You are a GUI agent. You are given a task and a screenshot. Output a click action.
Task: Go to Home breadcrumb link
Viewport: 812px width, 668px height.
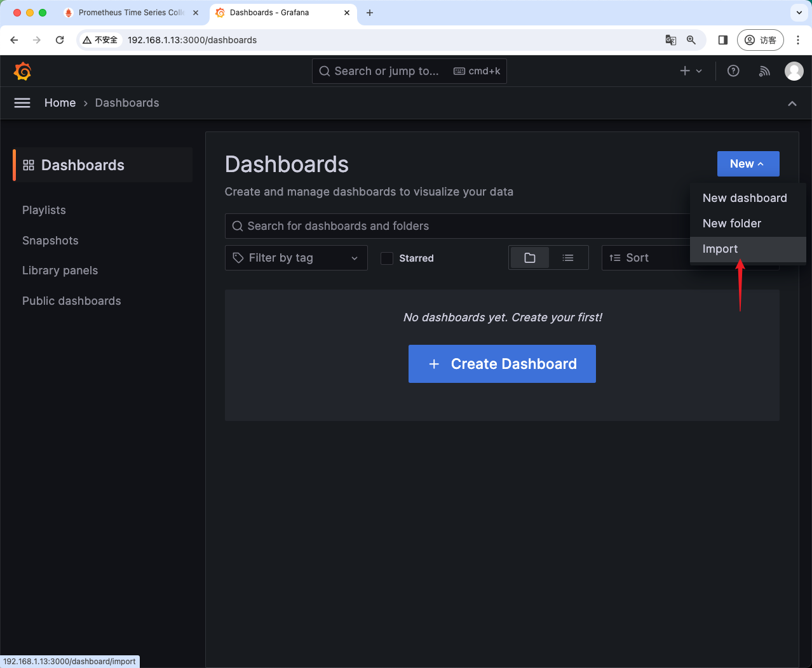point(60,103)
